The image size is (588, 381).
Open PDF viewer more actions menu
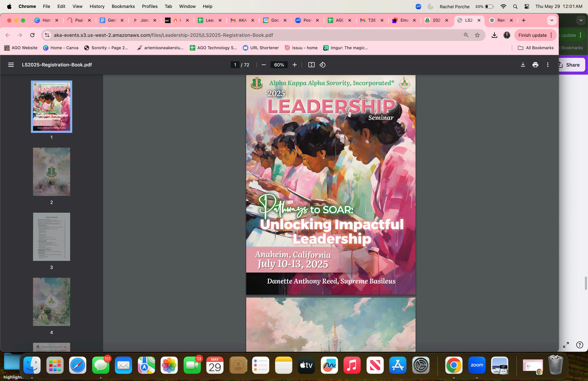click(548, 65)
